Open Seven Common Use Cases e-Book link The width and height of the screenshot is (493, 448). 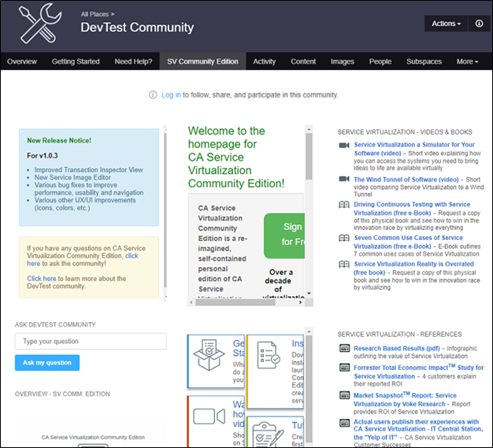pyautogui.click(x=408, y=242)
